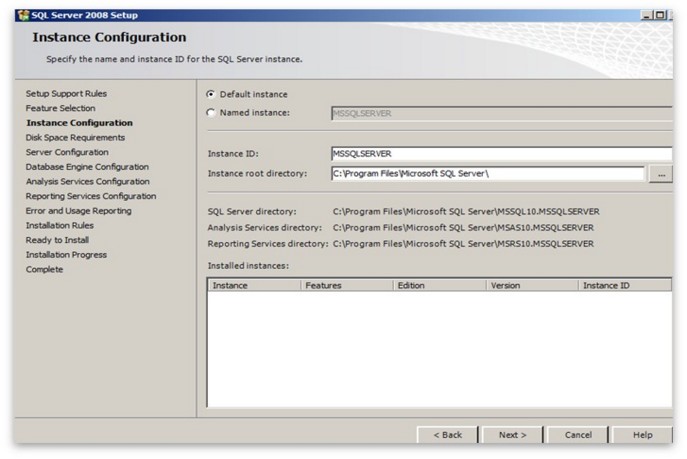The image size is (687, 459).
Task: Open the browse ellipsis button for root directory
Action: (x=661, y=174)
